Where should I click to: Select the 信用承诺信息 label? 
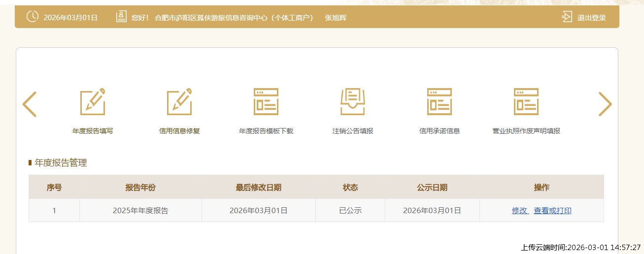point(440,131)
